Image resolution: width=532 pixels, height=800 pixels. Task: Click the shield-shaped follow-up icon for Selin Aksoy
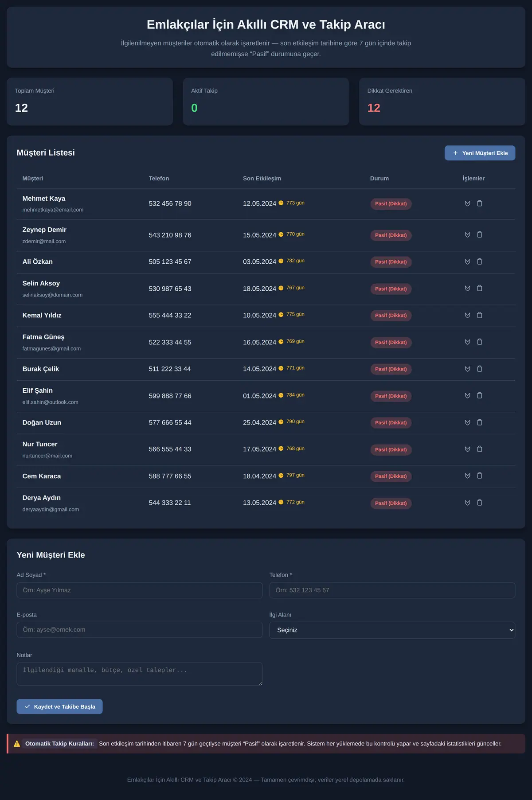[x=467, y=288]
